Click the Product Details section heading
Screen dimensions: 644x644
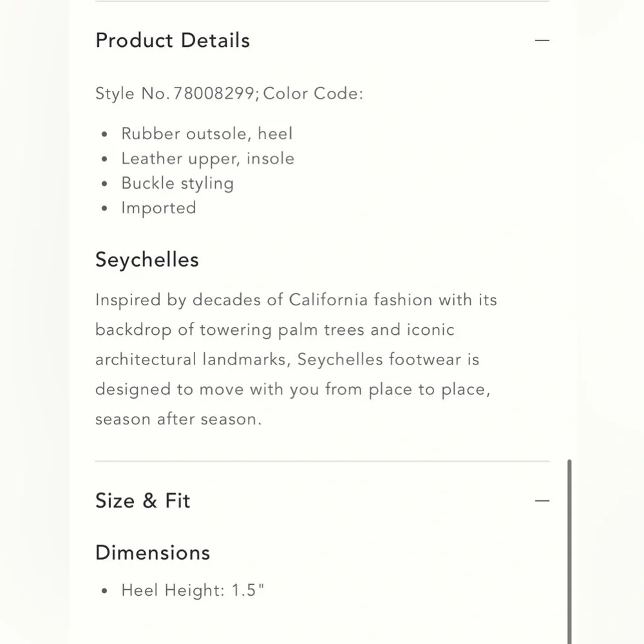pyautogui.click(x=173, y=40)
